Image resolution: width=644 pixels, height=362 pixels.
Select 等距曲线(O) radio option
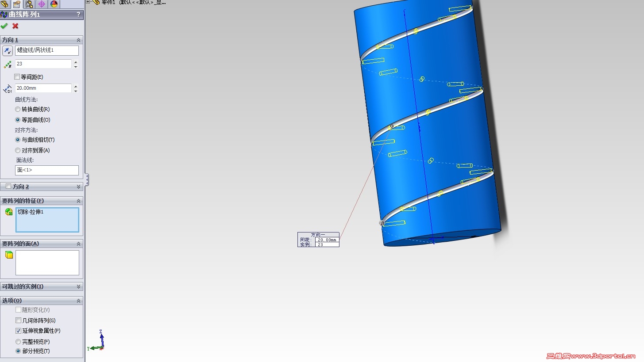tap(18, 120)
